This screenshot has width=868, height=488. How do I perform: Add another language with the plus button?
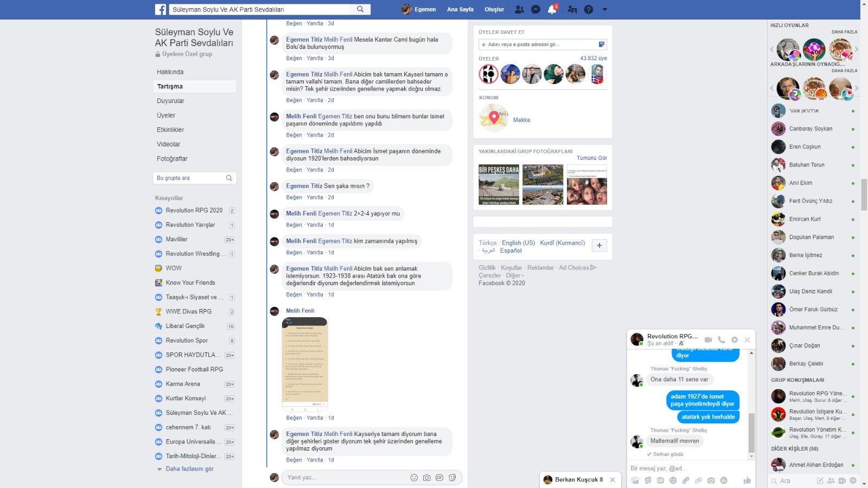(599, 246)
